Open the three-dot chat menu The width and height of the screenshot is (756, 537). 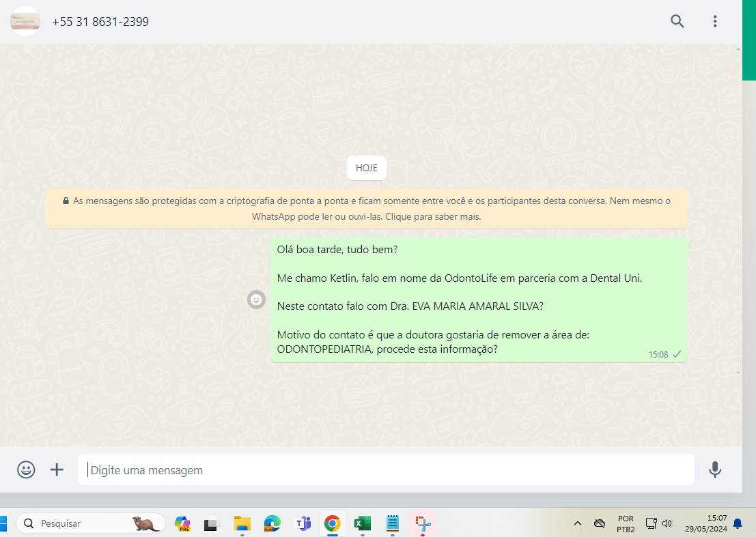point(715,21)
